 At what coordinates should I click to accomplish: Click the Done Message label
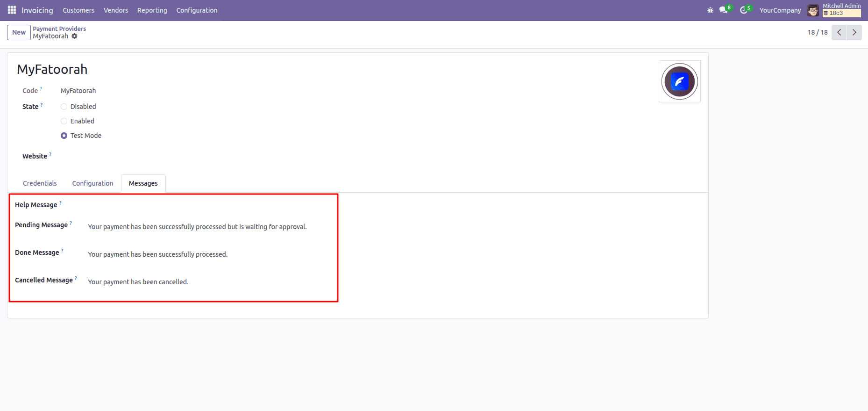pos(37,252)
